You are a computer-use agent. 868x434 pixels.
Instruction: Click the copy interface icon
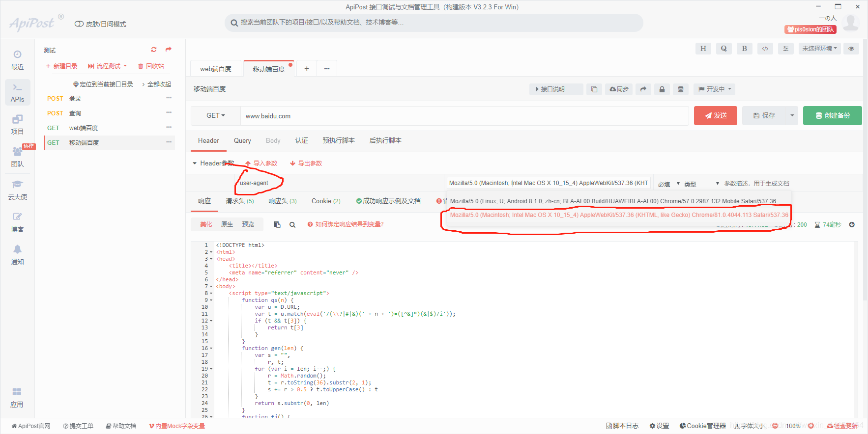coord(594,89)
